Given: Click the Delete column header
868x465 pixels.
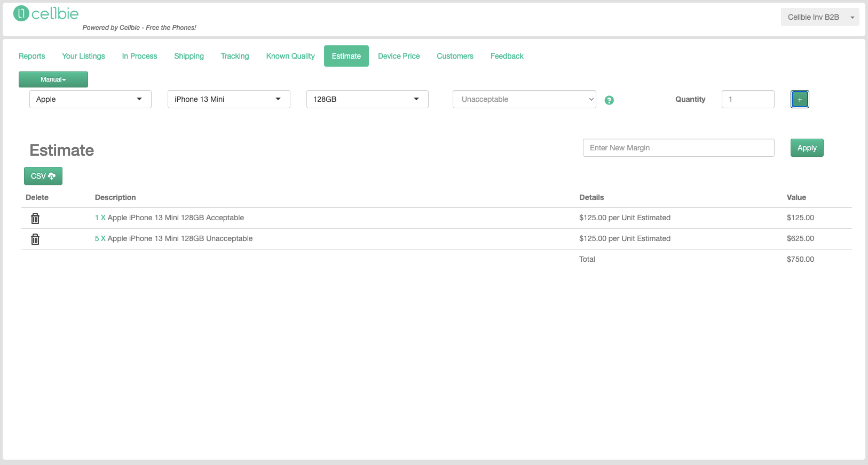Looking at the screenshot, I should 37,197.
